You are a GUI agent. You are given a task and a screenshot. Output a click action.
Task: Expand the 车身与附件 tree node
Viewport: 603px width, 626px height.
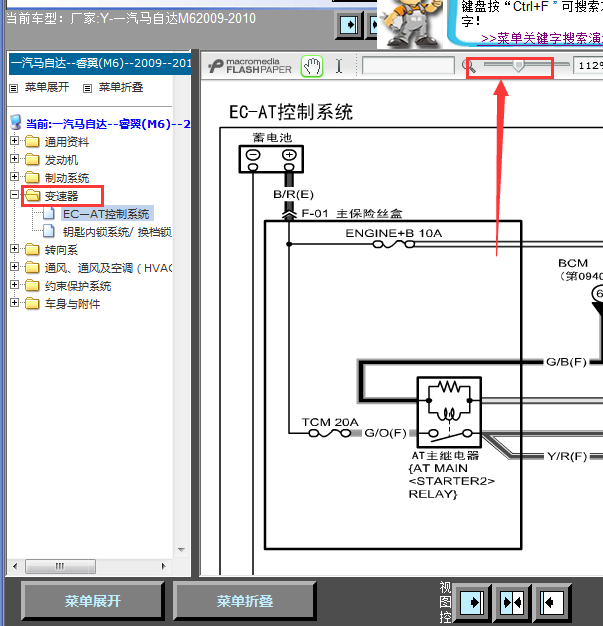coord(15,303)
